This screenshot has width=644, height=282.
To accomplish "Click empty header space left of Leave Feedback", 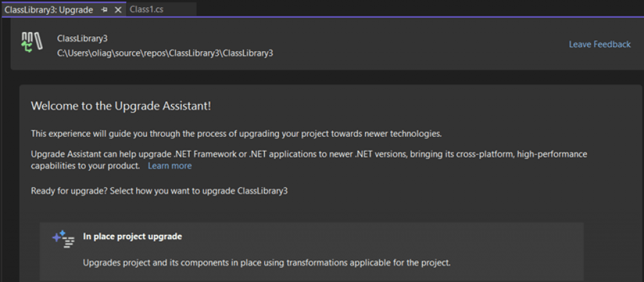I will tap(416, 44).
